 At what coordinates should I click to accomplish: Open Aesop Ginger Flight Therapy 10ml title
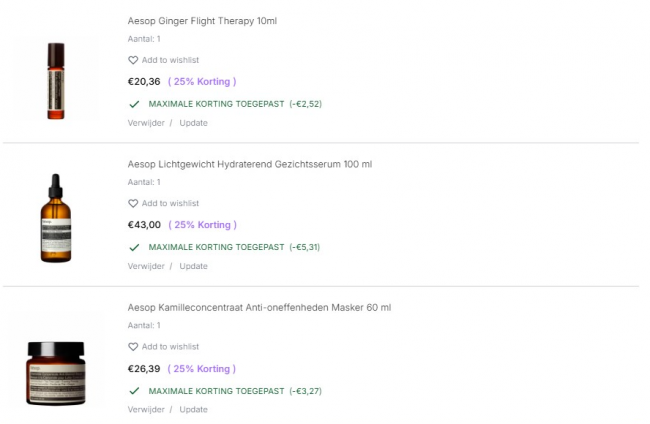(203, 20)
